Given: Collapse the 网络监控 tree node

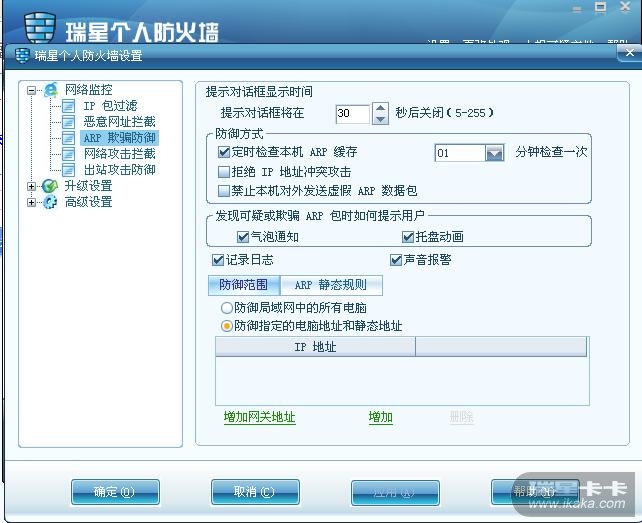Looking at the screenshot, I should pos(32,90).
